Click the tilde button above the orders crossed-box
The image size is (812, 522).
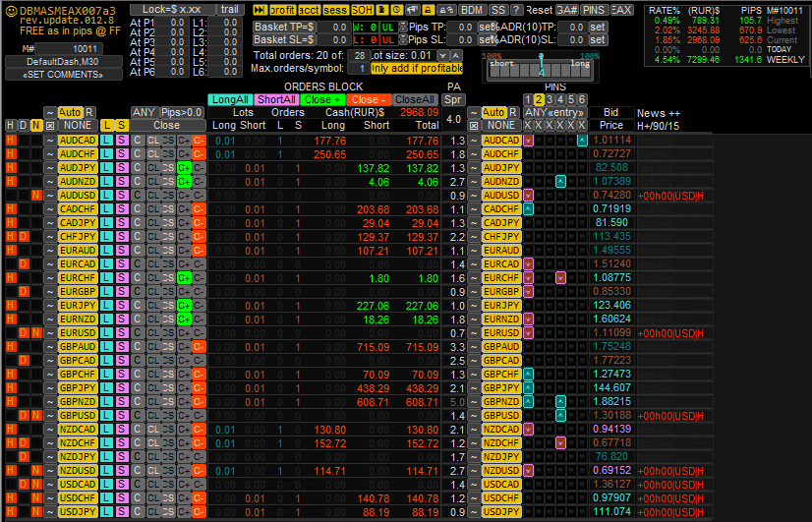click(50, 112)
